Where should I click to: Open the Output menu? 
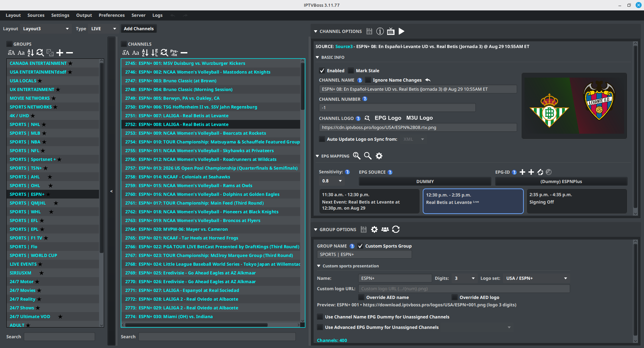(84, 15)
